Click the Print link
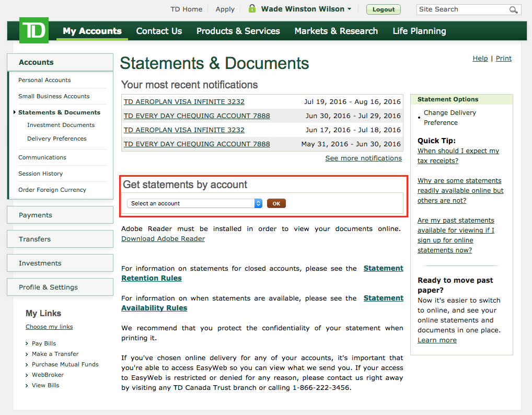The height and width of the screenshot is (415, 532). point(503,59)
